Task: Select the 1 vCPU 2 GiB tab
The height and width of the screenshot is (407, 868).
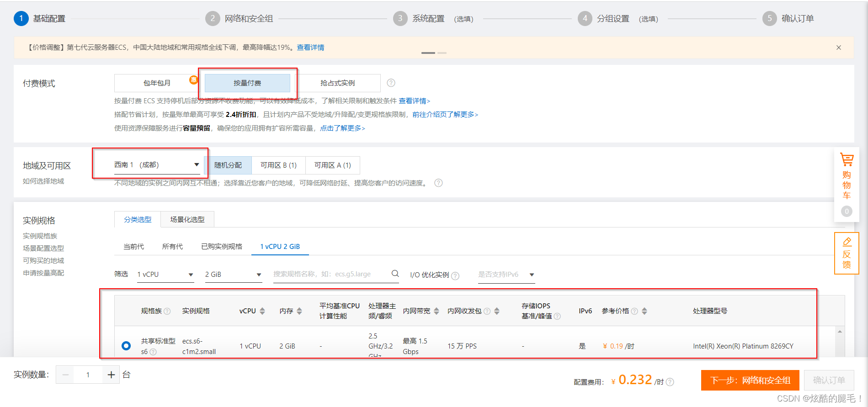Action: [x=280, y=247]
